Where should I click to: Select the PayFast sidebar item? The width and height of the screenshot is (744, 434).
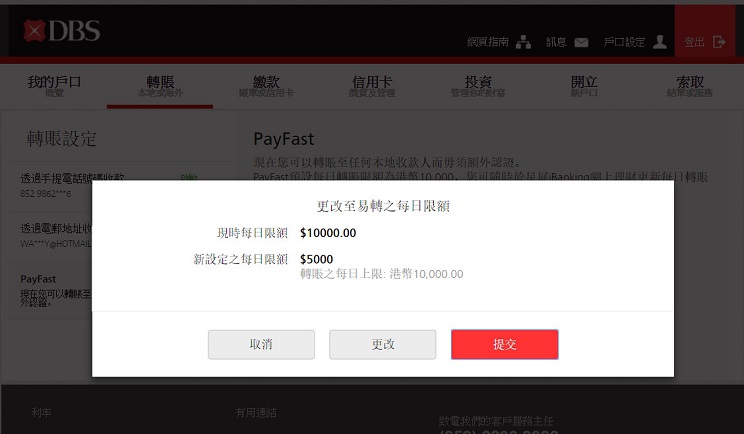[51, 289]
